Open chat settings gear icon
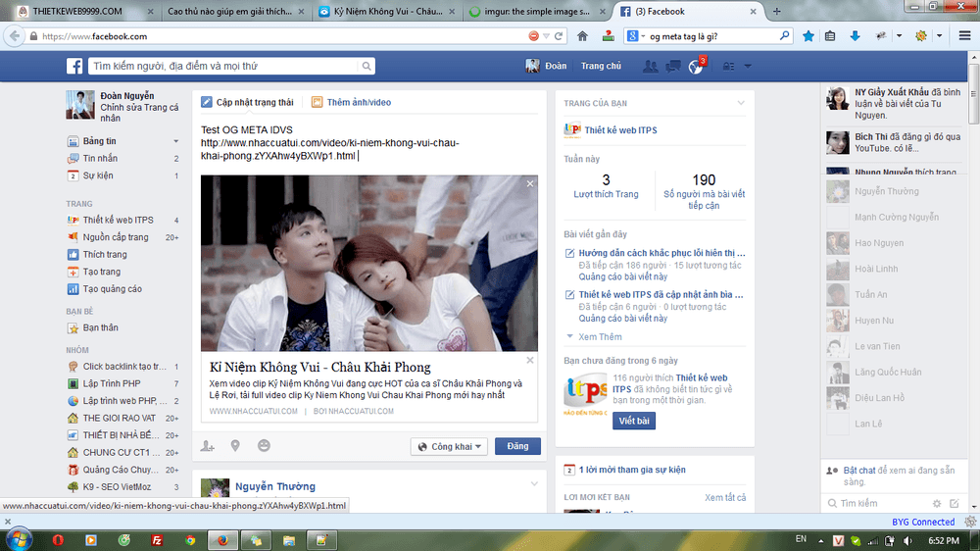The height and width of the screenshot is (551, 980). 936,503
